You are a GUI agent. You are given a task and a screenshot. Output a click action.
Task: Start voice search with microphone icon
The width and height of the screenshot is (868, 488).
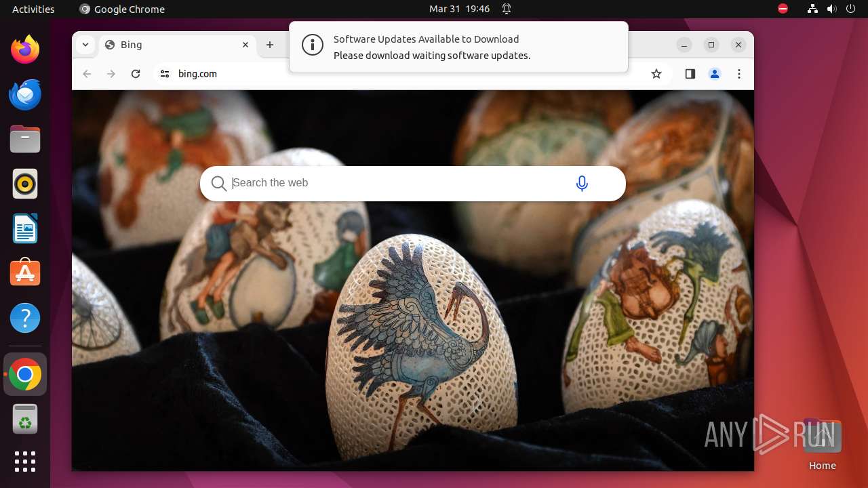coord(582,183)
